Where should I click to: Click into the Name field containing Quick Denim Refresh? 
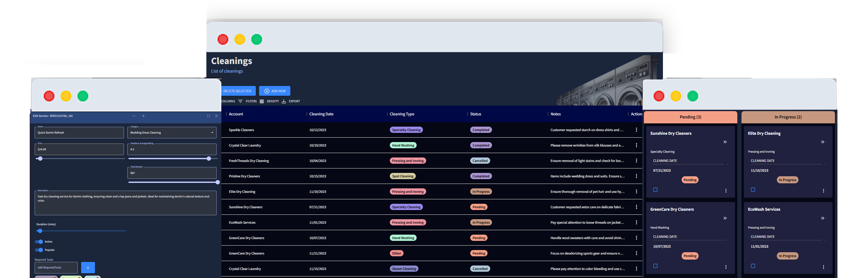pyautogui.click(x=79, y=132)
